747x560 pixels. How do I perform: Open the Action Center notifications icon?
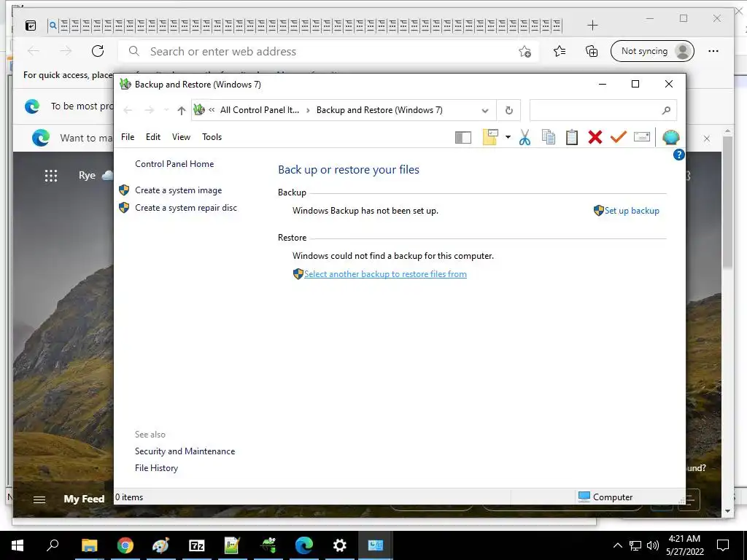(x=723, y=545)
